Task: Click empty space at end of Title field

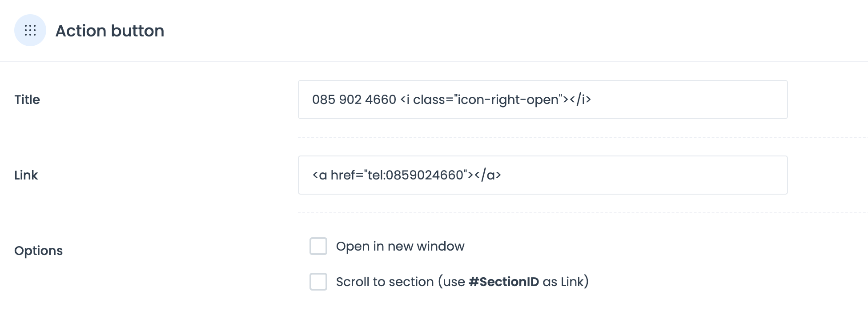Action: 689,100
